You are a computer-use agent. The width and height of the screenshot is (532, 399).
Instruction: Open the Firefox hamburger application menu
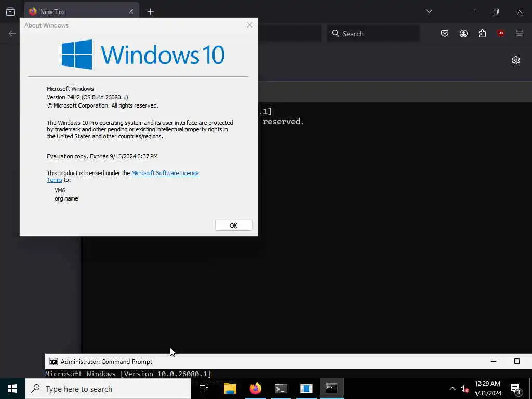click(x=520, y=33)
